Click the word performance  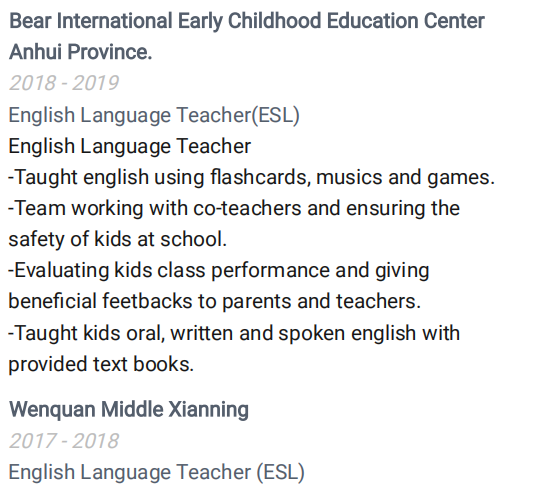point(270,271)
